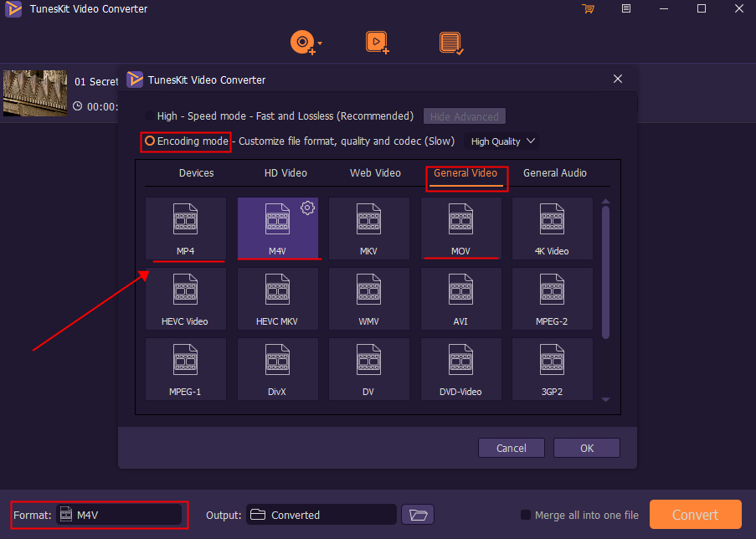
Task: Switch to the Devices tab
Action: coord(196,173)
